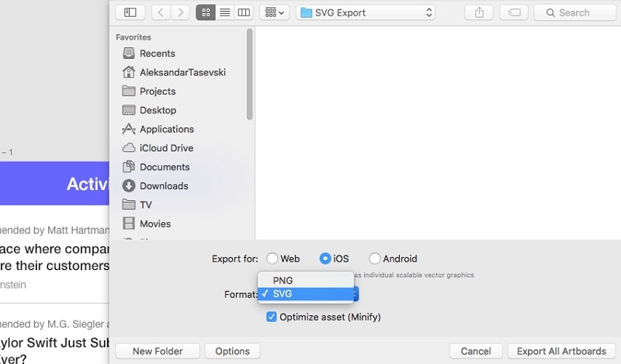Image resolution: width=621 pixels, height=364 pixels.
Task: Go forward with the right chevron
Action: point(180,12)
